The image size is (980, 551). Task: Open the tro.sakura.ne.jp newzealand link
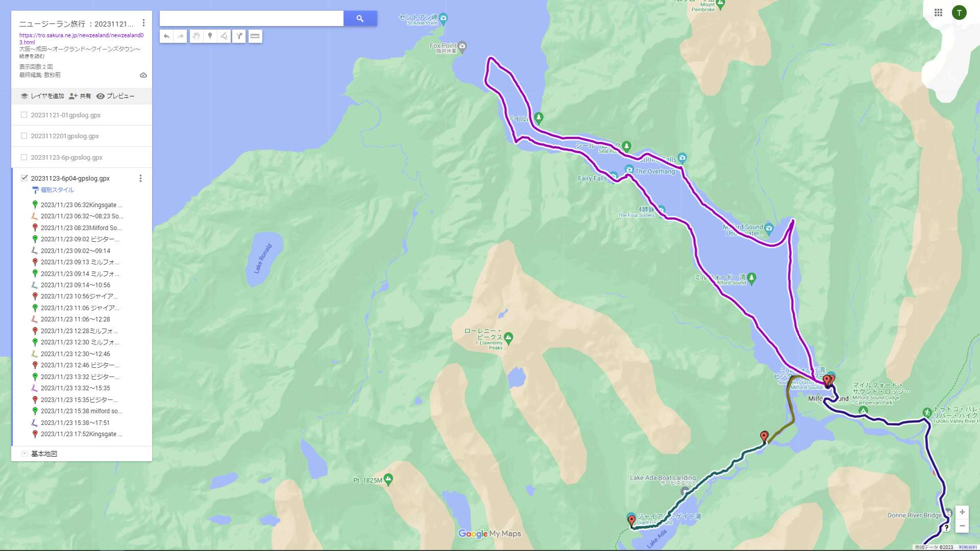[x=81, y=39]
